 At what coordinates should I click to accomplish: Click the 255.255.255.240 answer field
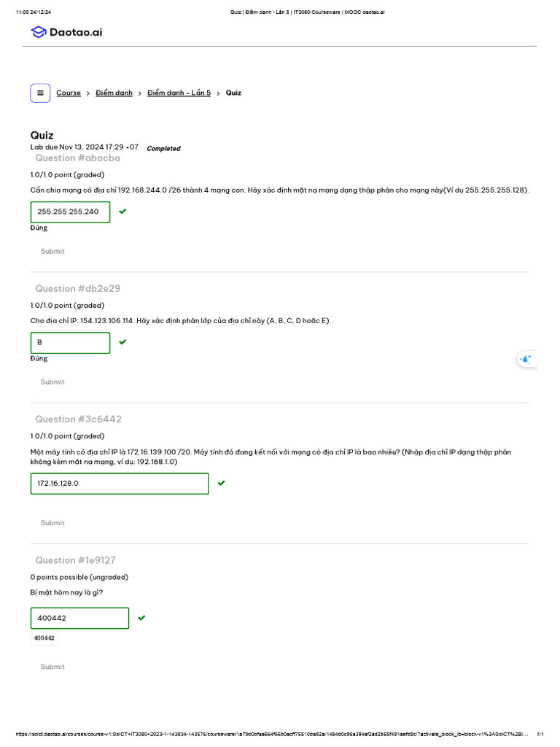70,212
